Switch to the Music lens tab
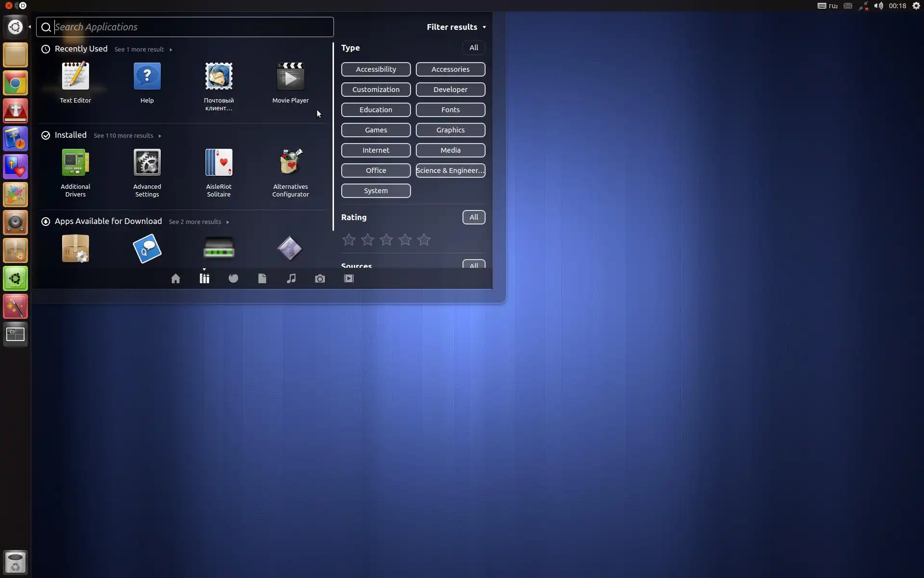924x578 pixels. pyautogui.click(x=291, y=278)
